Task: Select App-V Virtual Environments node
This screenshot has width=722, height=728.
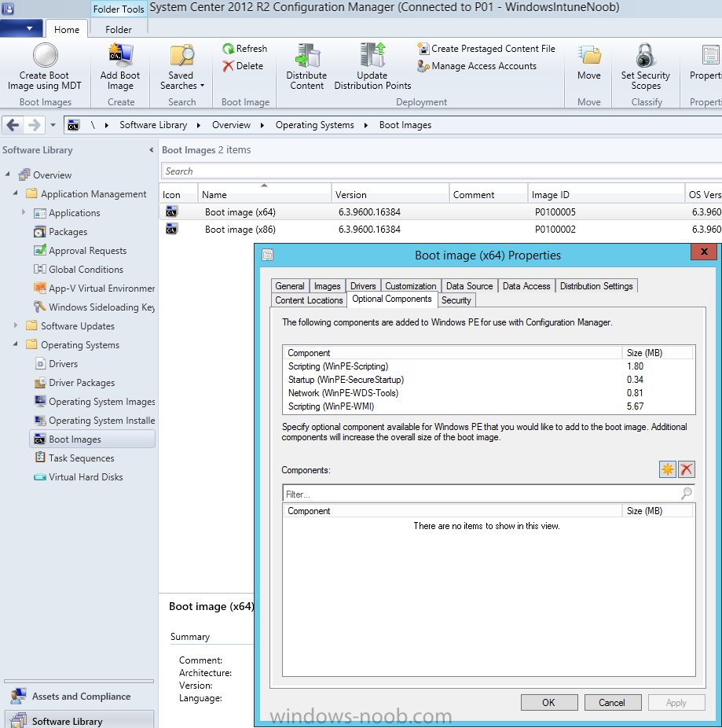Action: 101,289
